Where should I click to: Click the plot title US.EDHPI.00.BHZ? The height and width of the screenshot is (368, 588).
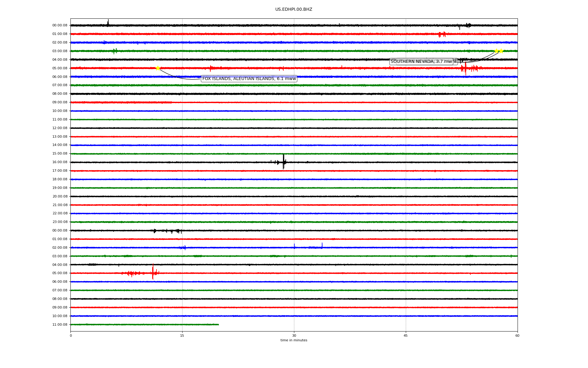[x=294, y=10]
